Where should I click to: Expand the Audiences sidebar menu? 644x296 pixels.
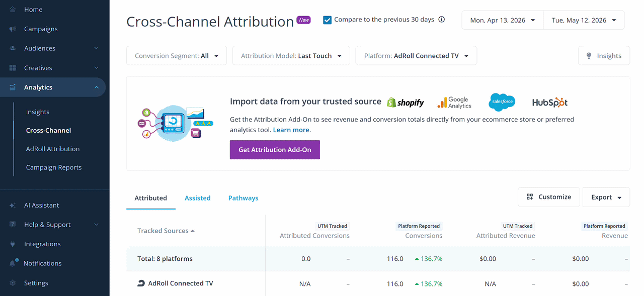96,48
